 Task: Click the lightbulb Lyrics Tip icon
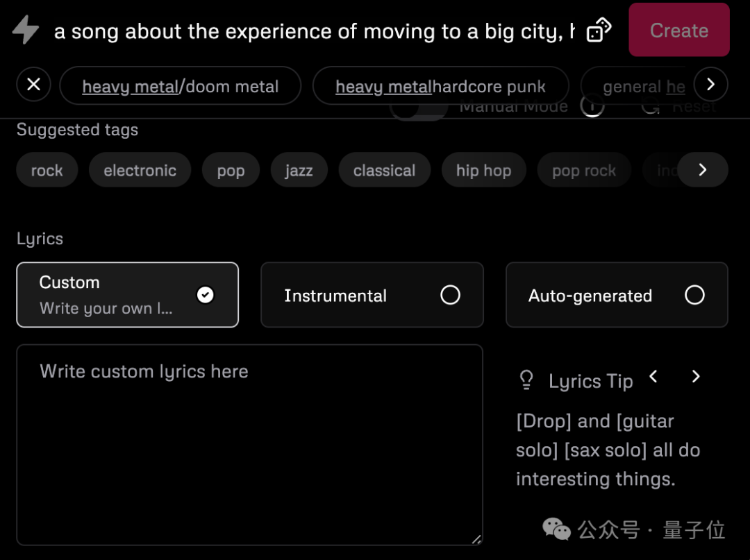pos(526,380)
